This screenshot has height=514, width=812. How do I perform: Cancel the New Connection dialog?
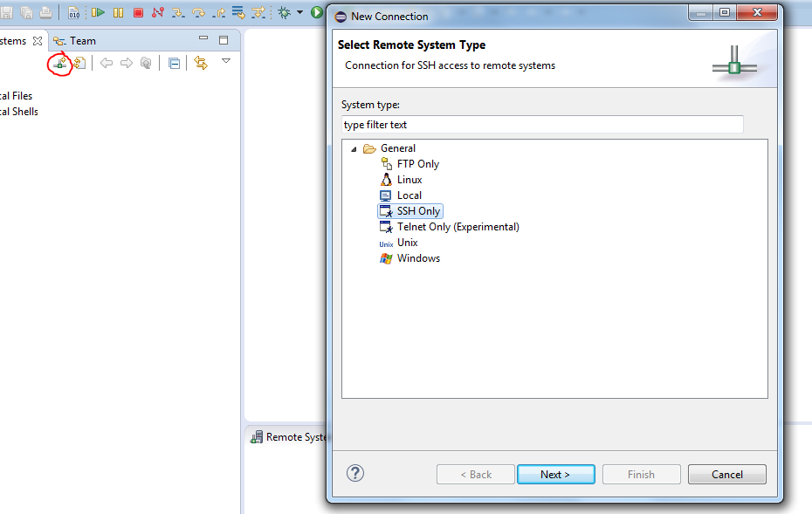[726, 474]
